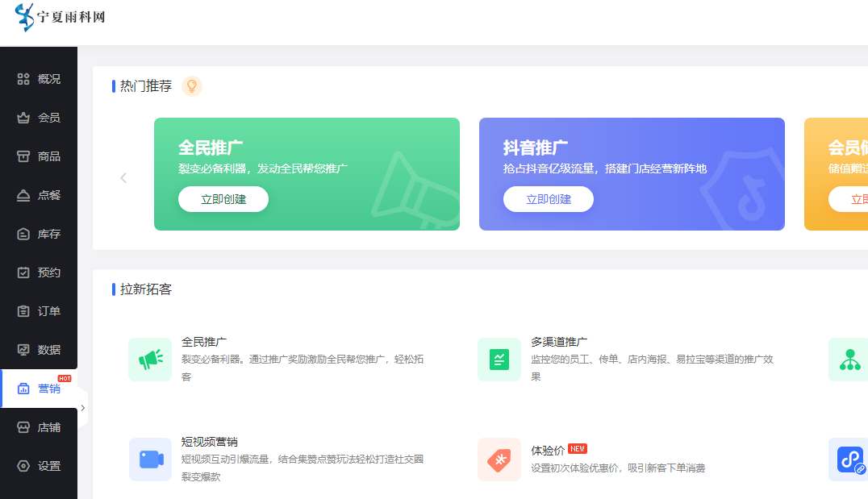Open the 设置 settings gear icon
The height and width of the screenshot is (499, 868).
tap(23, 467)
